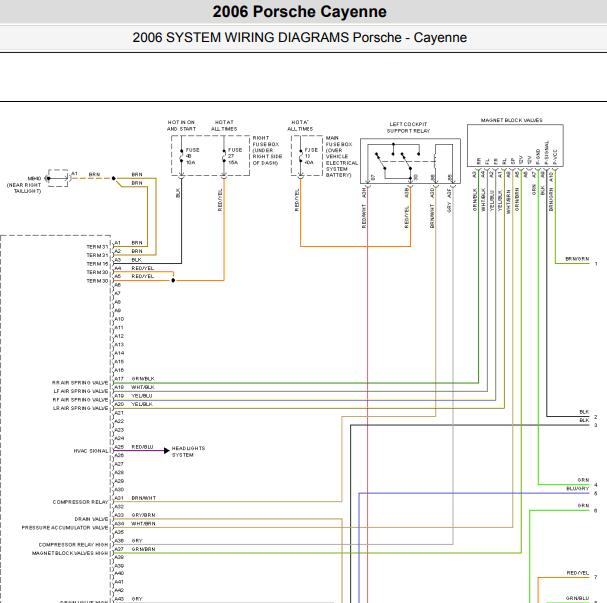Click the "LR AIR SPRING VALVE" label

click(x=81, y=408)
